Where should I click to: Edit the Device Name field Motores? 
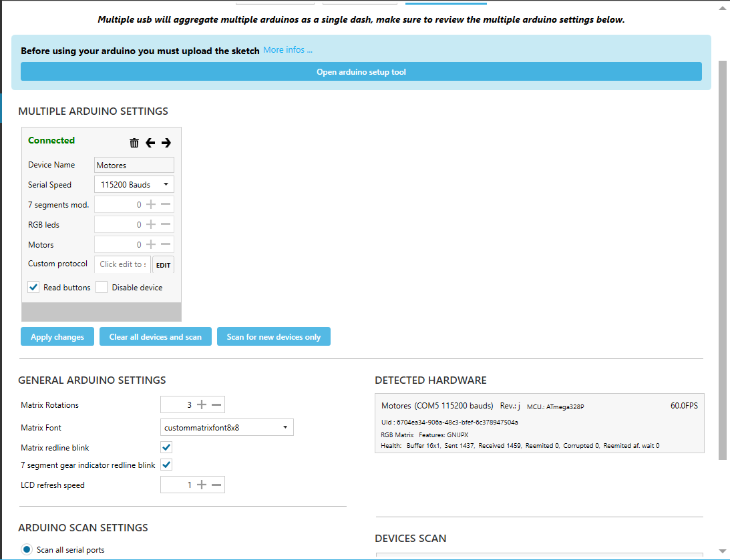(x=134, y=165)
